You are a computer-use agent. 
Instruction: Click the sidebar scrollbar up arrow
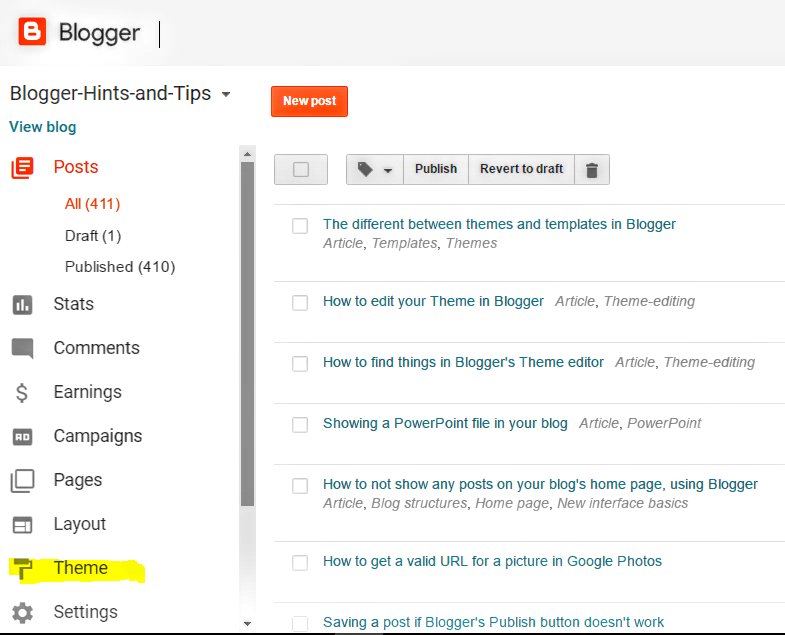coord(247,154)
